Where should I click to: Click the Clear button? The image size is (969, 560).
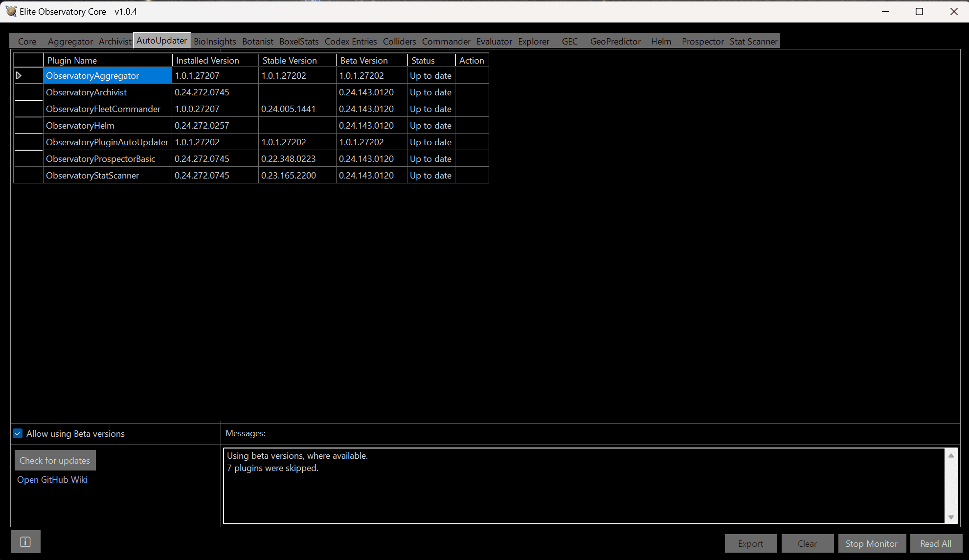[807, 544]
